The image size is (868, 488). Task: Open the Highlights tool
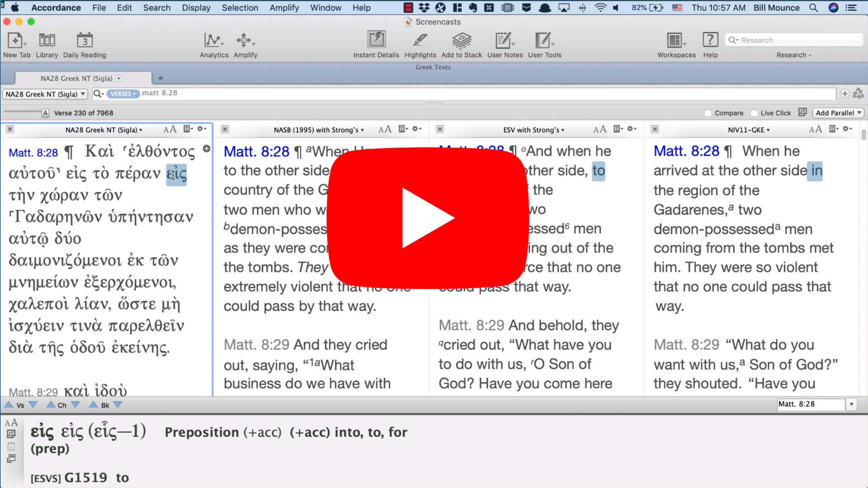420,41
